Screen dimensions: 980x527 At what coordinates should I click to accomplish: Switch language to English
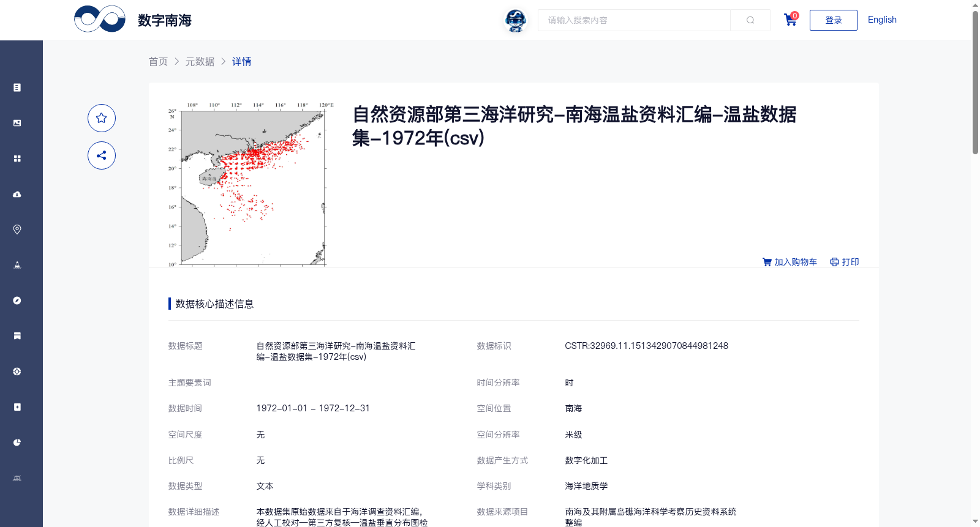[882, 20]
